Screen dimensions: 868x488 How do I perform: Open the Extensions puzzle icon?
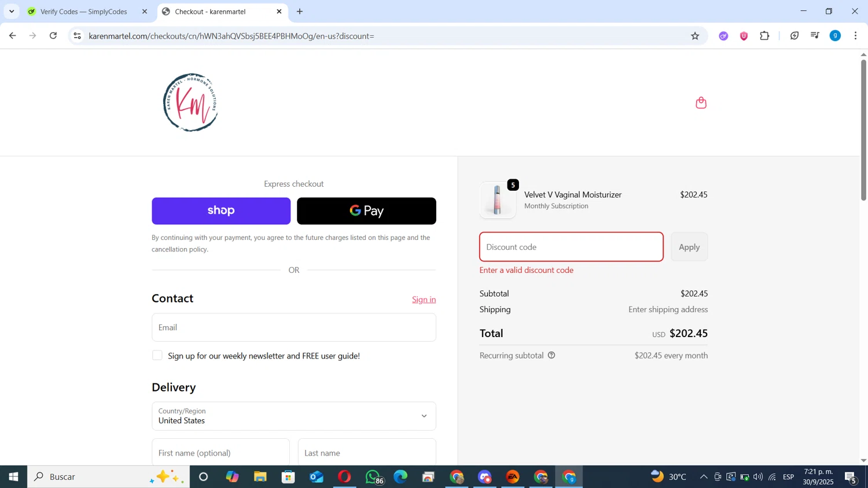tap(764, 36)
